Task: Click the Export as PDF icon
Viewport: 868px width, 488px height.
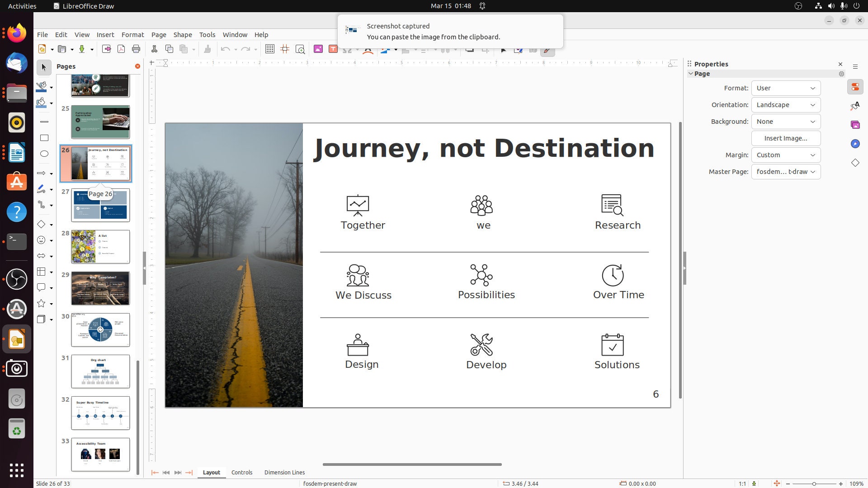Action: (121, 49)
